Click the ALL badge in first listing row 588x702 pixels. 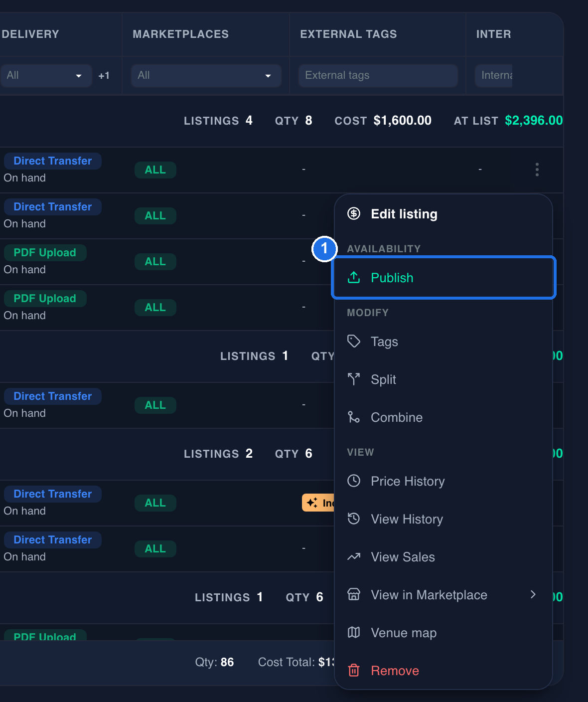point(155,170)
